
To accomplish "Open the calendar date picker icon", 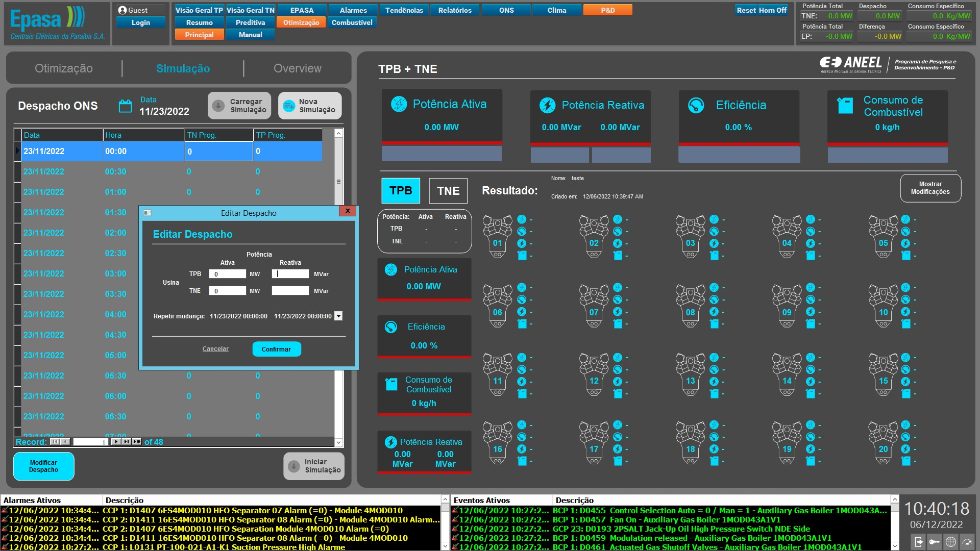I will pos(125,106).
